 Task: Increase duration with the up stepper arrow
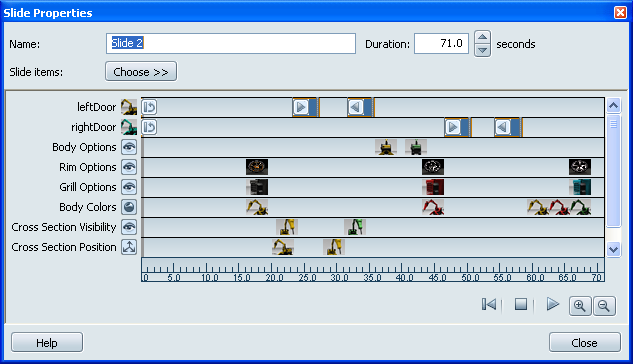(x=482, y=37)
